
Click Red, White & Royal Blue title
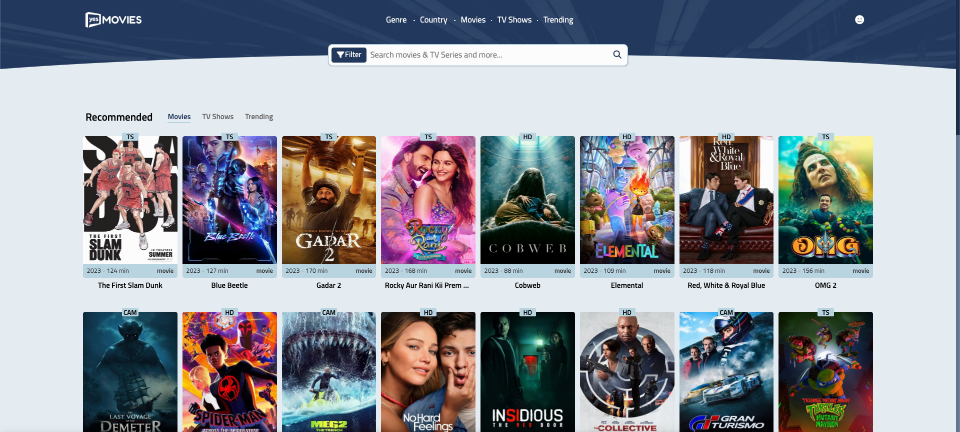[x=726, y=285]
